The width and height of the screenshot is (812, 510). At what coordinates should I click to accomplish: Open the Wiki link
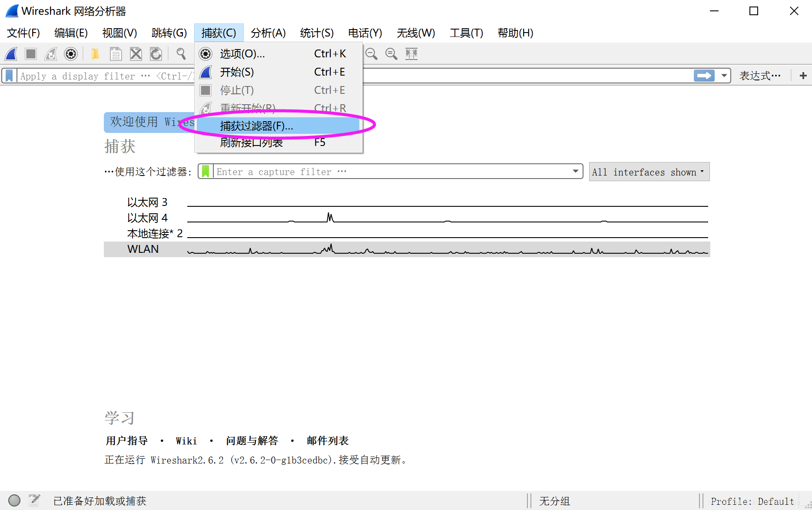pos(186,441)
